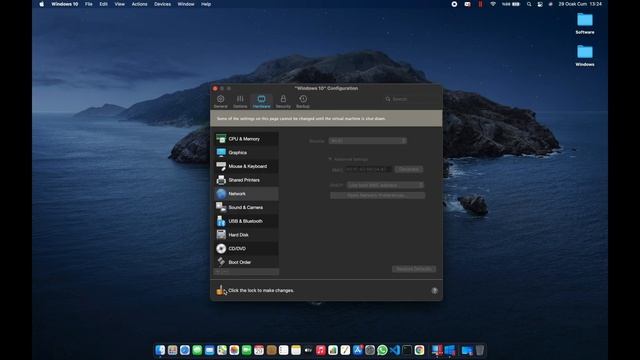Screen dimensions: 640x360
Task: Select the Hardware tab
Action: click(x=261, y=101)
